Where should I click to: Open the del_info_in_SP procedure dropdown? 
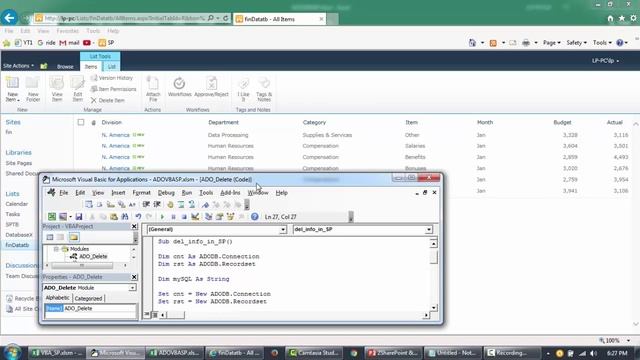[x=429, y=230]
